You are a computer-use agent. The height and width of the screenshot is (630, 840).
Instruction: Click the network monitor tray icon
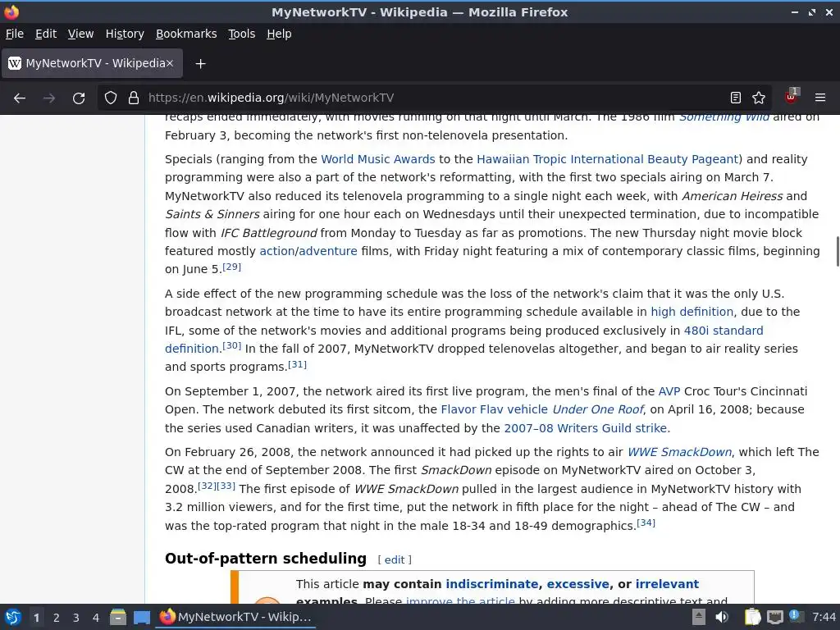pyautogui.click(x=774, y=617)
